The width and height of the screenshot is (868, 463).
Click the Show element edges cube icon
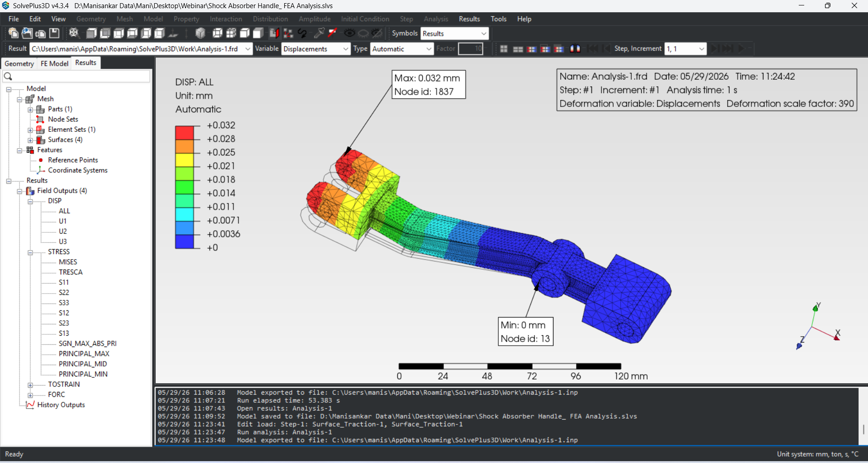231,33
